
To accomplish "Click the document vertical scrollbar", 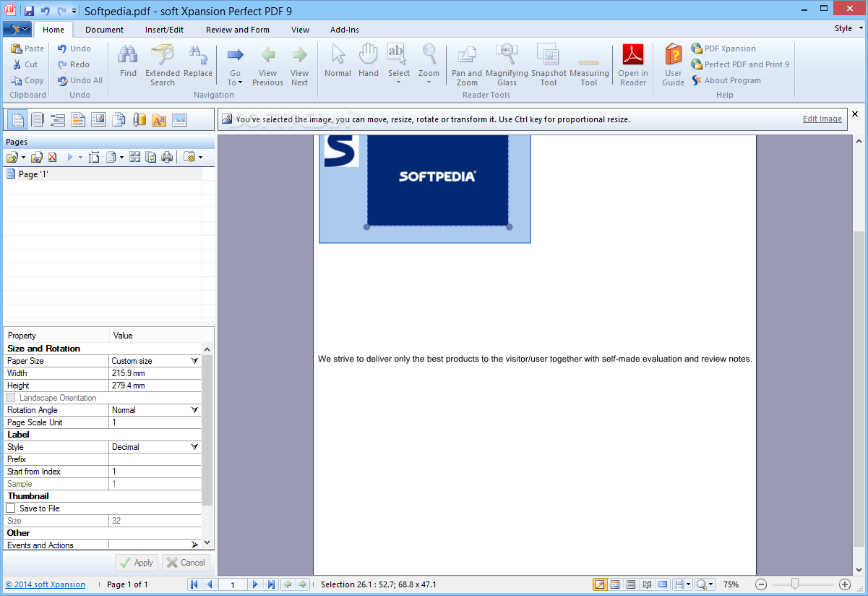I will 859,389.
